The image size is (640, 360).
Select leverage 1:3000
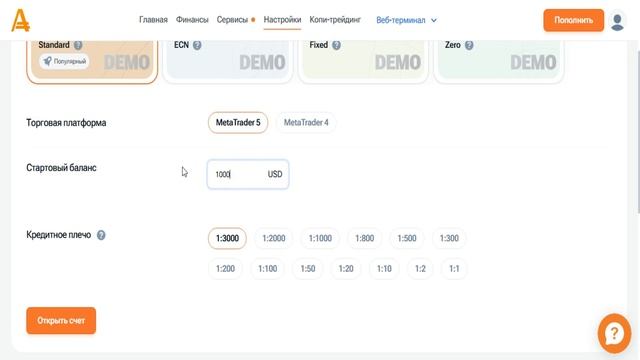click(x=227, y=238)
